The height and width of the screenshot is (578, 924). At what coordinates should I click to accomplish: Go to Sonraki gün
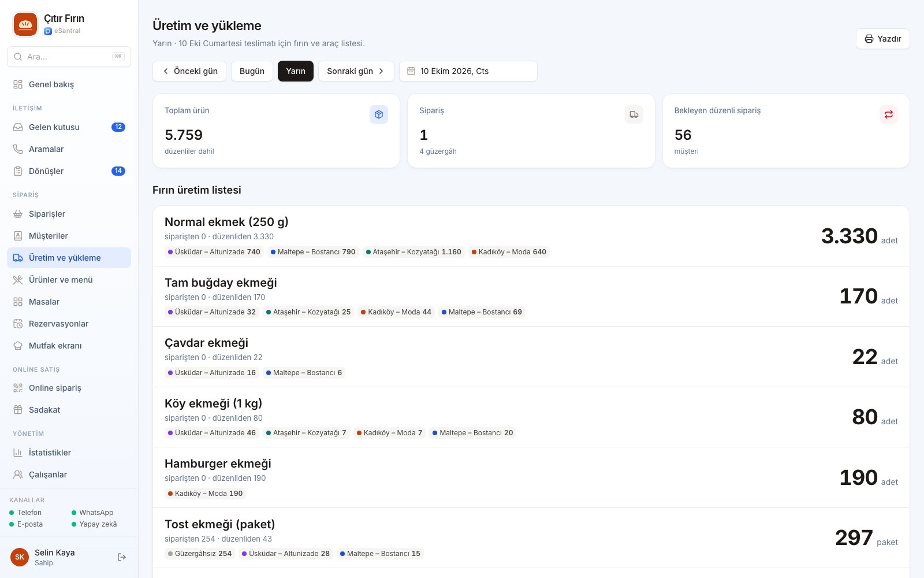tap(356, 71)
